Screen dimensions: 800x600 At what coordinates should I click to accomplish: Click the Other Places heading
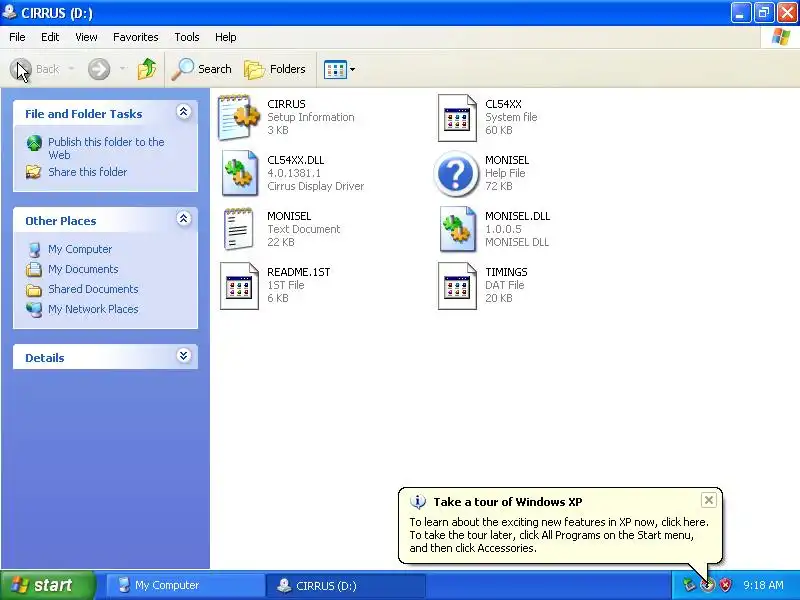[x=61, y=221]
